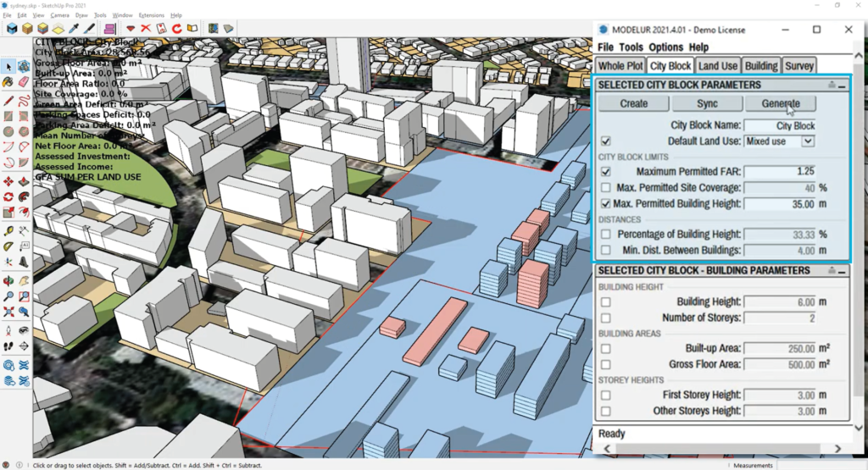
Task: Check the First Storey Height checkbox
Action: point(605,395)
